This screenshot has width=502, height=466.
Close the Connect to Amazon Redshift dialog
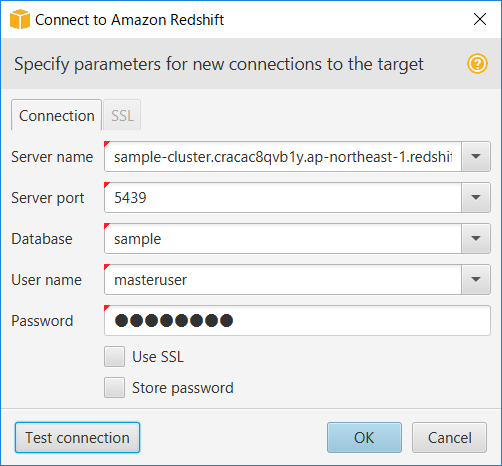[480, 19]
